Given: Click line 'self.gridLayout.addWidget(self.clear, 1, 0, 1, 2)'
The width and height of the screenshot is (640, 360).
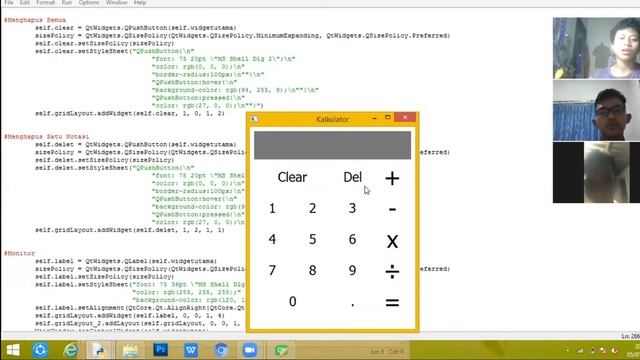Looking at the screenshot, I should click(130, 113).
